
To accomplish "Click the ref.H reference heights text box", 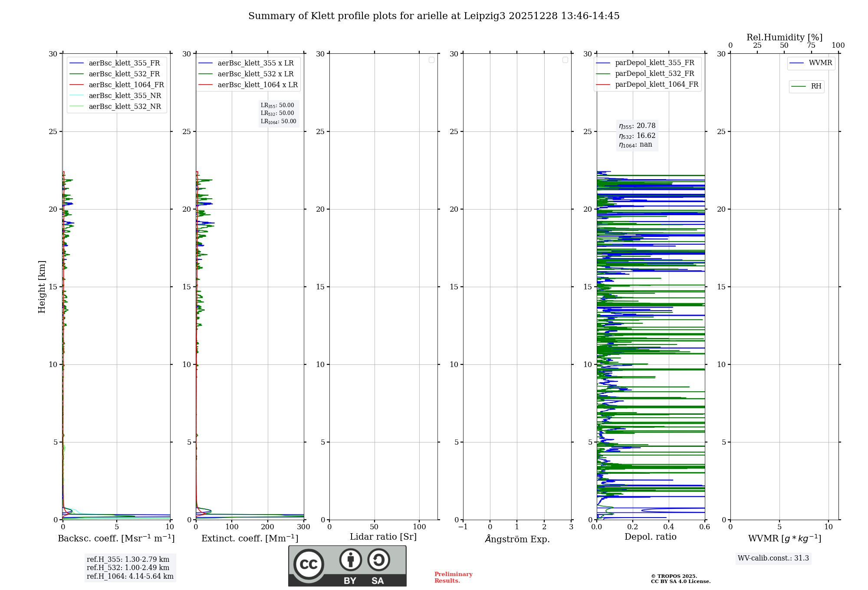I will tap(130, 568).
